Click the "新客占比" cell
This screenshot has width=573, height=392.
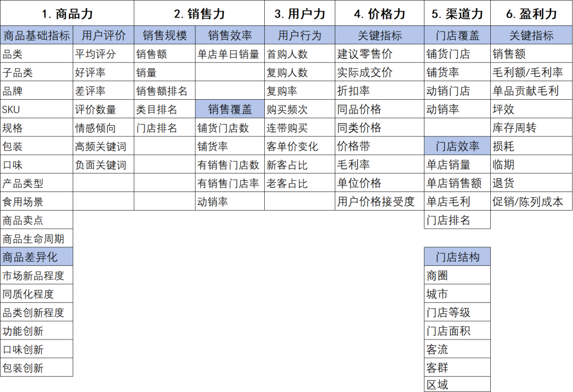pos(300,165)
